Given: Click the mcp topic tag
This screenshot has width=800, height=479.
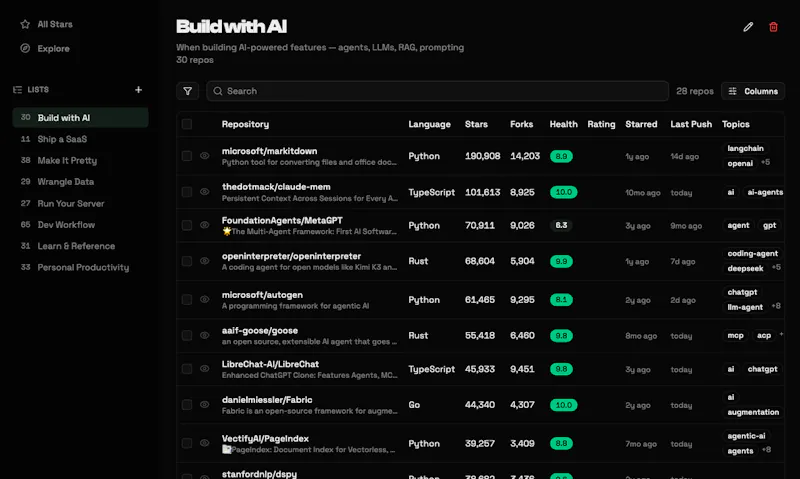Looking at the screenshot, I should 735,336.
